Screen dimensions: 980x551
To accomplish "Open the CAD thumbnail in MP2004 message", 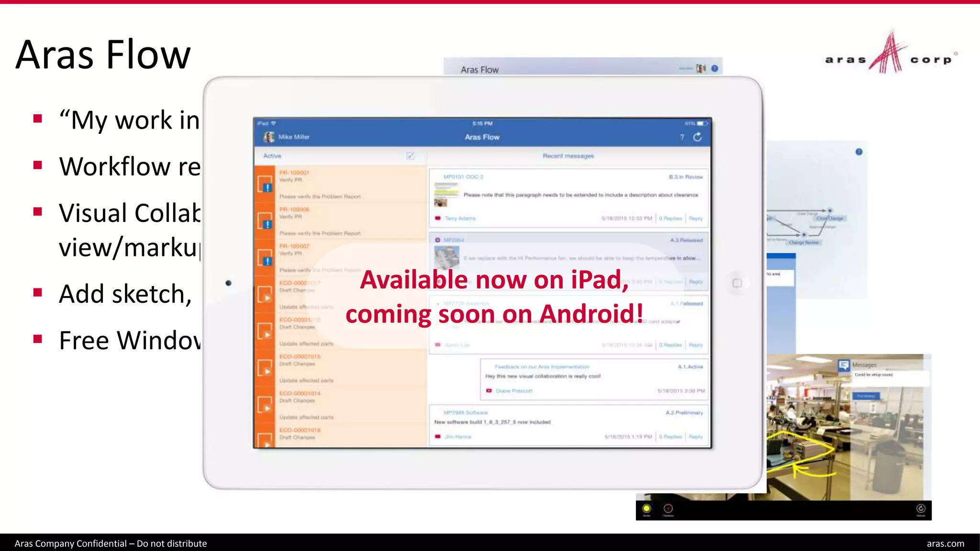I will pyautogui.click(x=447, y=257).
